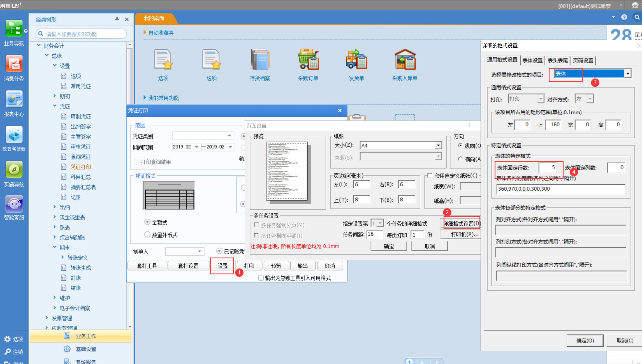The width and height of the screenshot is (642, 364).
Task: Expand the 现金流量表 tree node
Action: point(55,217)
